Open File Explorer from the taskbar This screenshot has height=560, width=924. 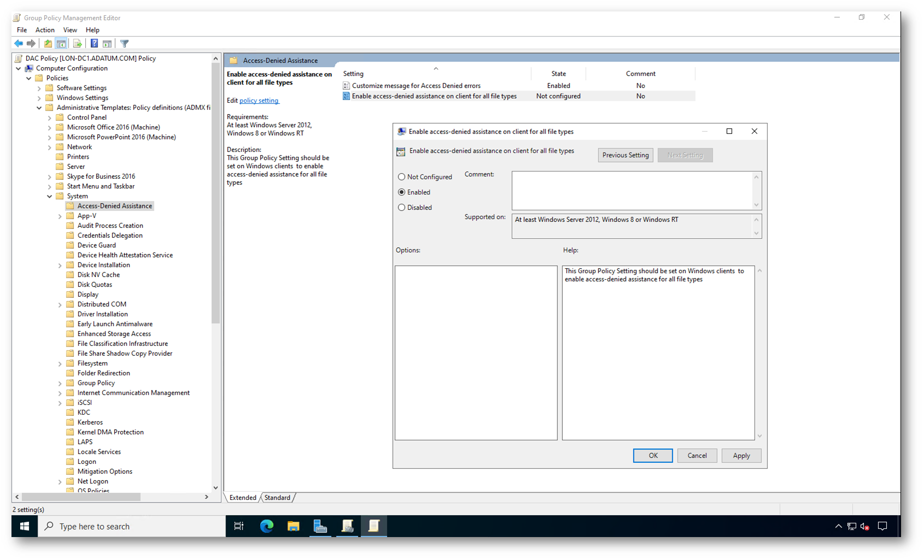coord(293,526)
